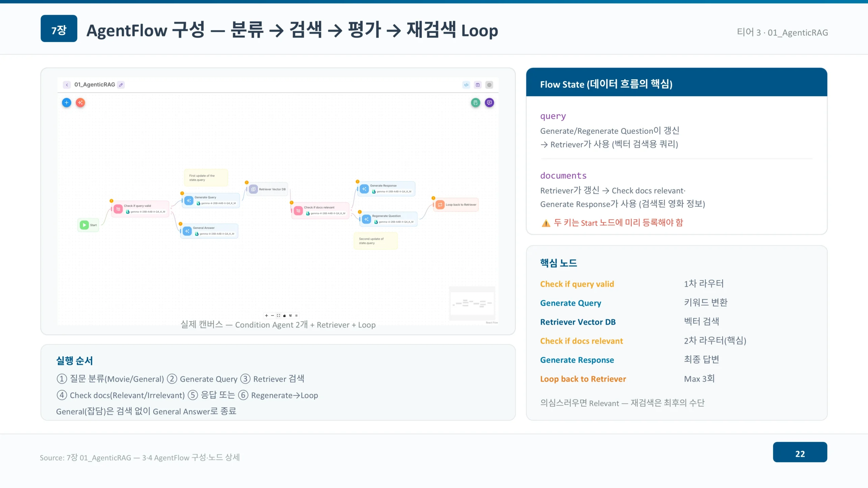Click 'Loop back to Retriever' in 핵심 노드 list
868x488 pixels.
(583, 379)
